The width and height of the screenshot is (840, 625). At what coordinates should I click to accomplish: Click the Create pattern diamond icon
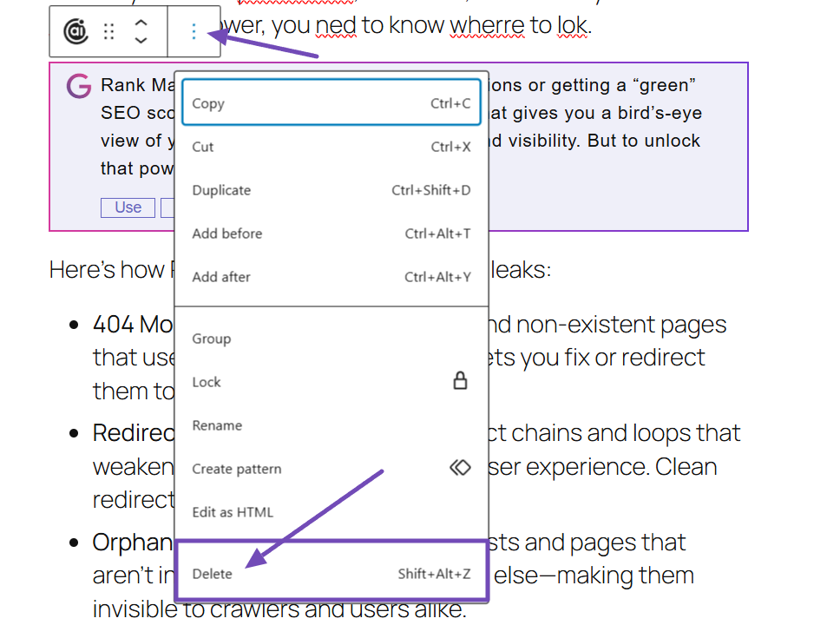pos(459,468)
